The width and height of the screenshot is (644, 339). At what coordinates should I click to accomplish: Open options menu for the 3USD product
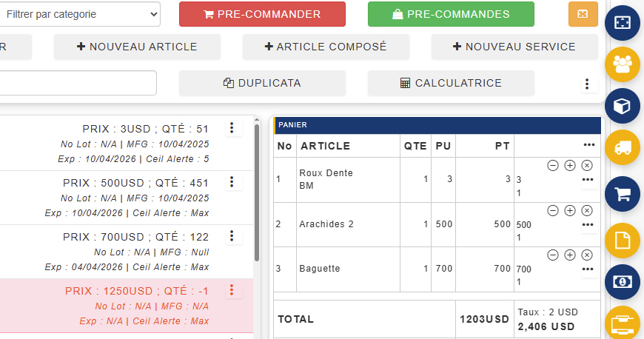[x=232, y=128]
